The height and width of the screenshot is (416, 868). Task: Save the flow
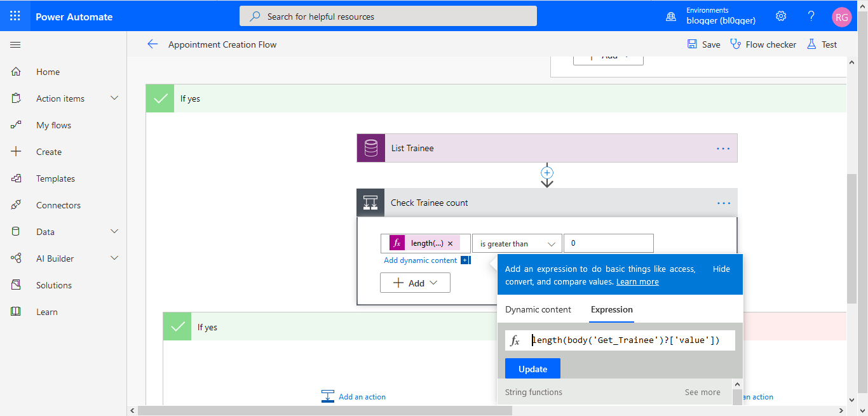(x=703, y=44)
